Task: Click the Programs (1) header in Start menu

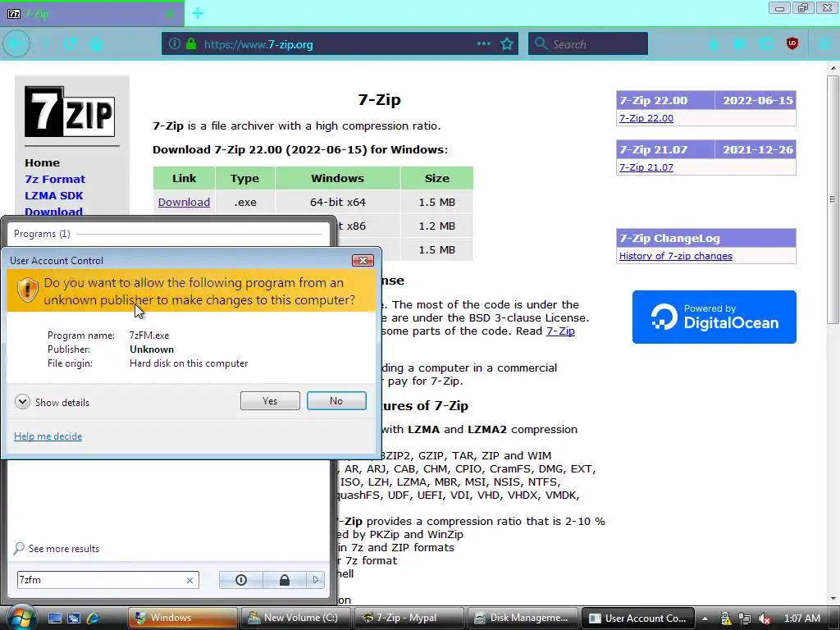Action: pyautogui.click(x=42, y=234)
